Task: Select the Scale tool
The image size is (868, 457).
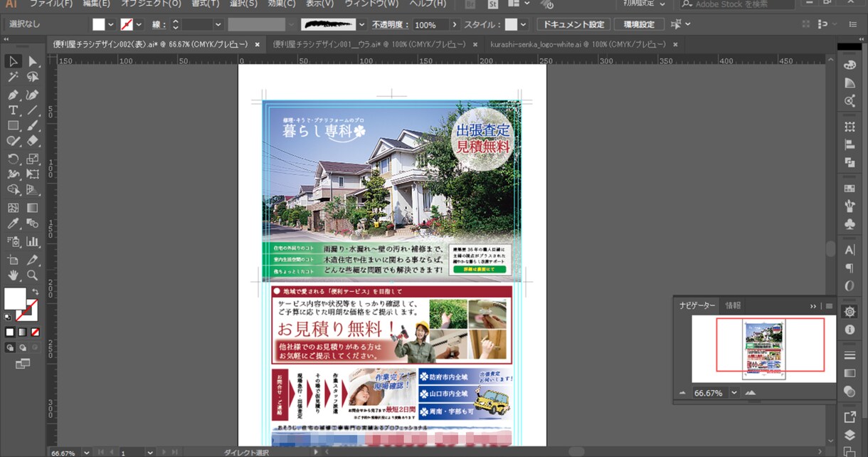Action: click(x=32, y=158)
